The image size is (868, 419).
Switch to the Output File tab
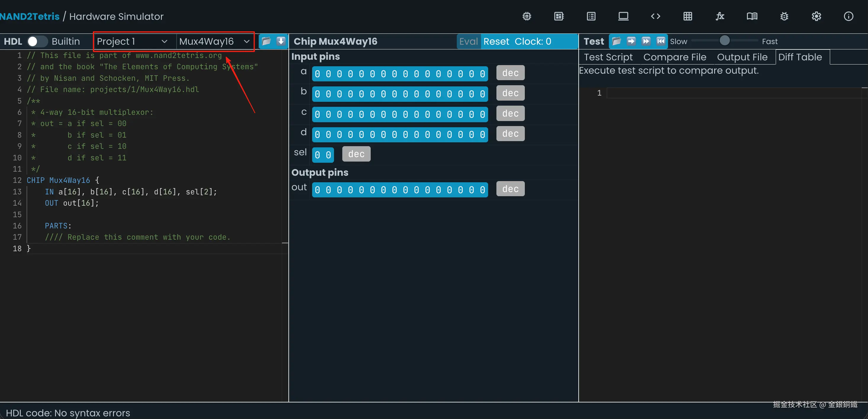click(742, 57)
